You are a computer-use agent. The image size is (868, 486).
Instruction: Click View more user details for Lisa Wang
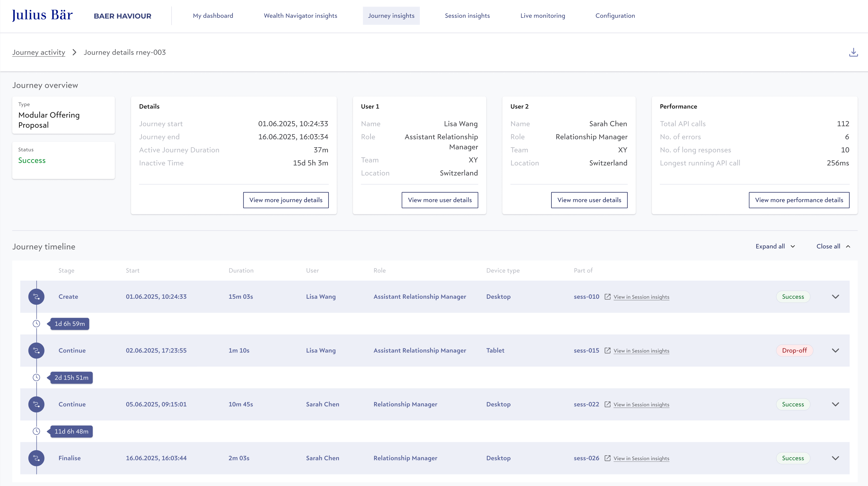(x=440, y=200)
